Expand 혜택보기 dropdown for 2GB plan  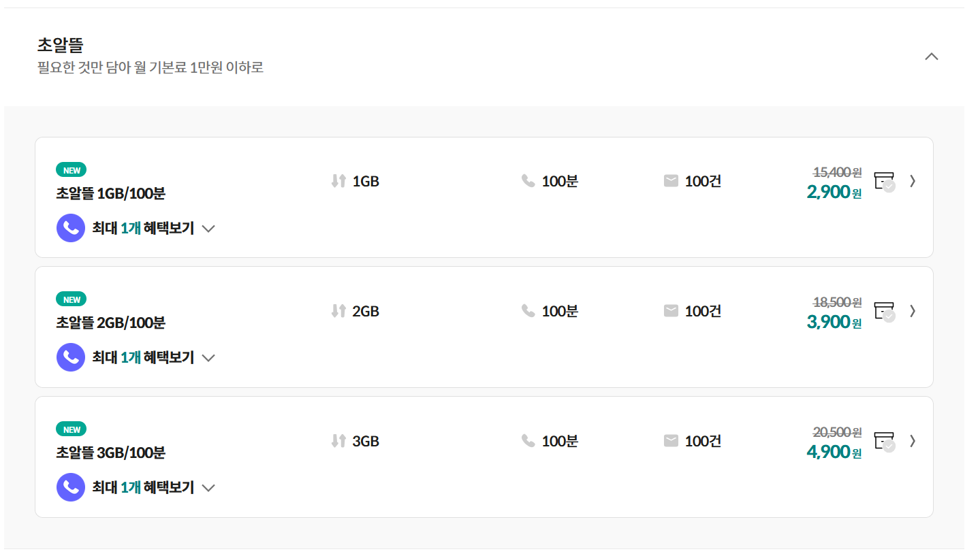[208, 358]
